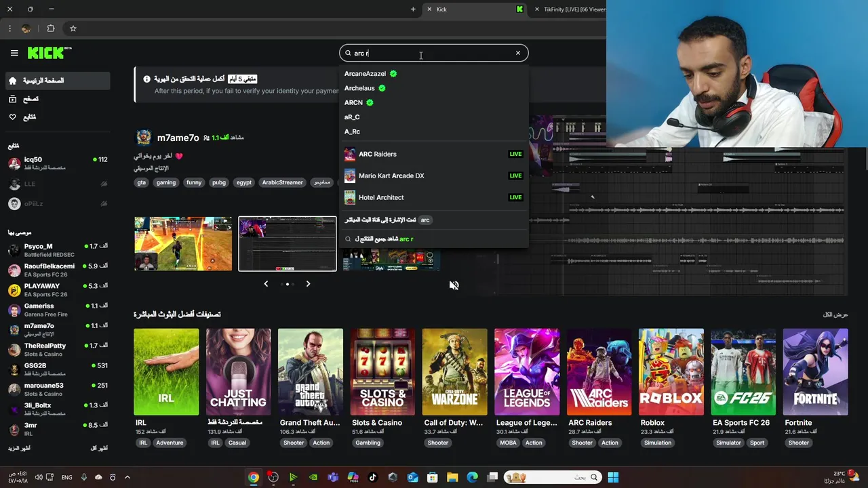
Task: Click the 'ArabicStreamer' stream tag
Action: pyautogui.click(x=283, y=182)
